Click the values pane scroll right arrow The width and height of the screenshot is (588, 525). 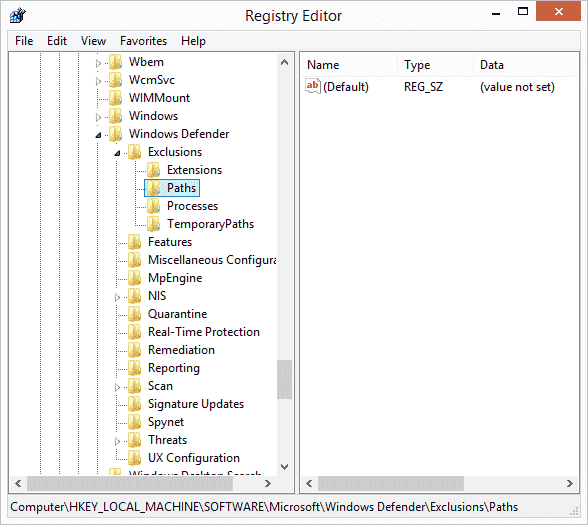[x=570, y=483]
